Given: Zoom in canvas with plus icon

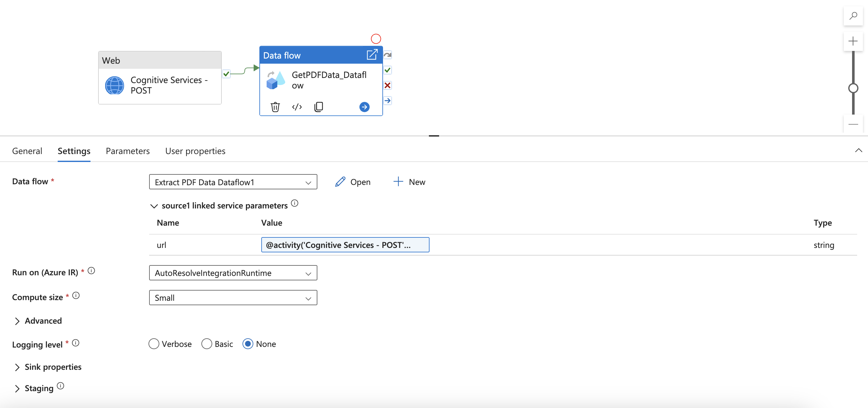Looking at the screenshot, I should 853,41.
